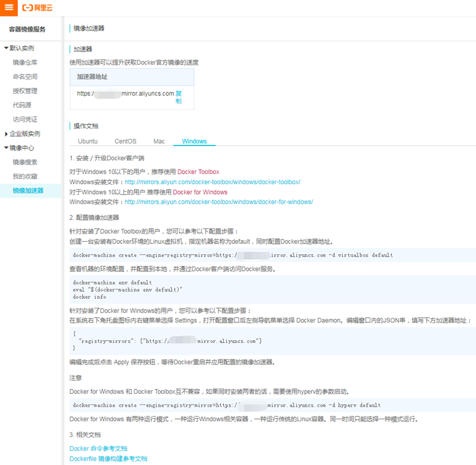Open 命名空间 in the sidebar
This screenshot has height=465, width=476.
[25, 77]
